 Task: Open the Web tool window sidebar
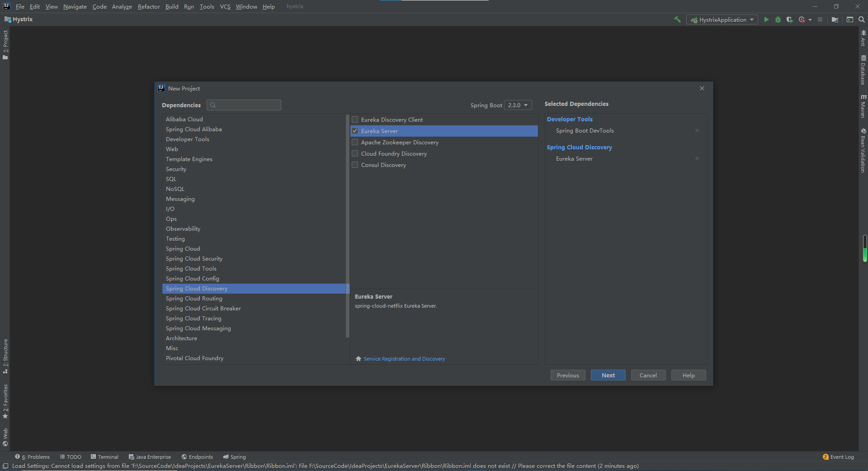click(x=5, y=437)
